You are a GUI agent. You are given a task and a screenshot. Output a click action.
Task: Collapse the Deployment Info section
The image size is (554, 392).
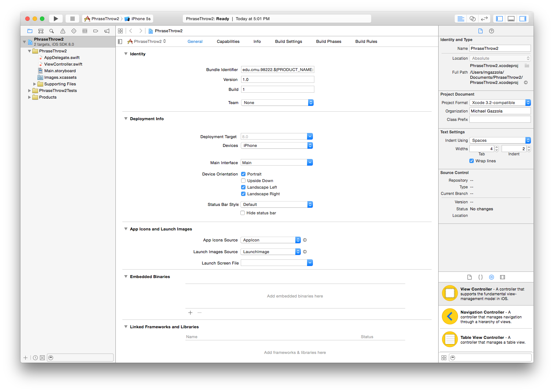click(126, 119)
